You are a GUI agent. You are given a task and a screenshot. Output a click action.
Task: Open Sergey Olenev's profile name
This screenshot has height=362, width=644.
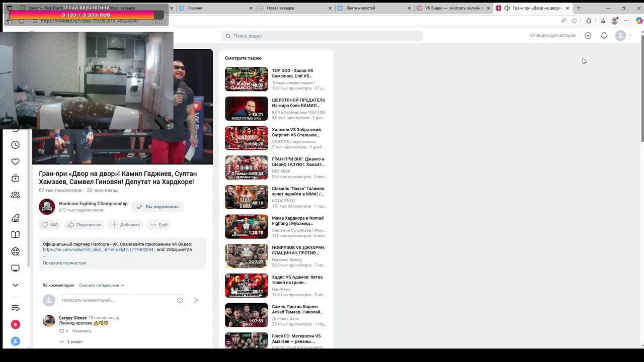pyautogui.click(x=73, y=318)
